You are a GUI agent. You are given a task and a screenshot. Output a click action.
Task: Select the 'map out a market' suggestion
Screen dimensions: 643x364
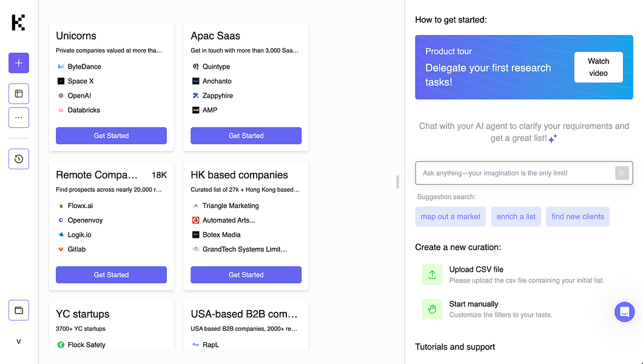[450, 217]
